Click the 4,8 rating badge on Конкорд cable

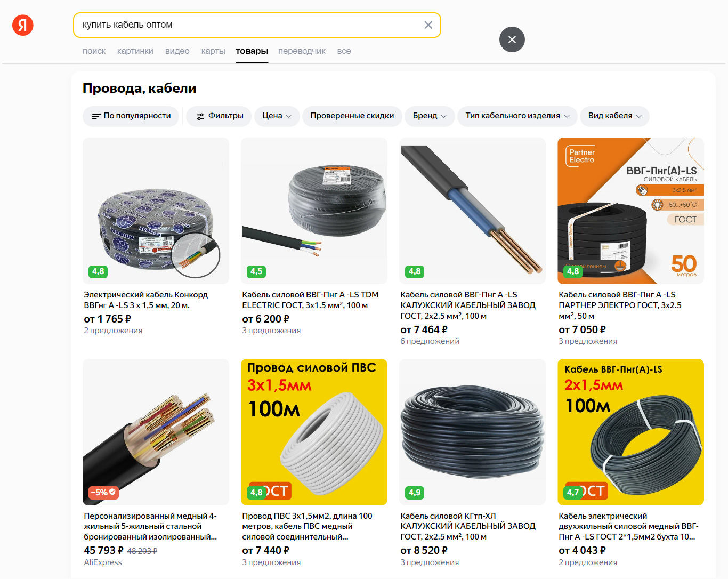click(98, 271)
